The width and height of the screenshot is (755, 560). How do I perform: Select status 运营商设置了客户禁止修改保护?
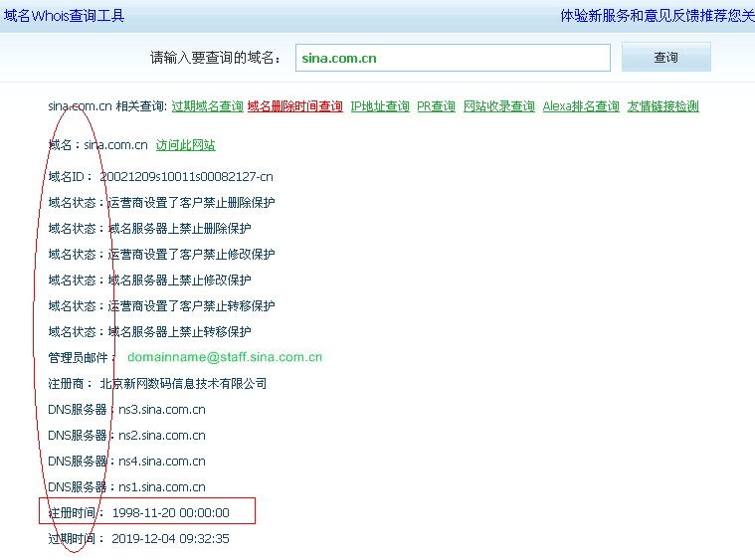pos(191,255)
